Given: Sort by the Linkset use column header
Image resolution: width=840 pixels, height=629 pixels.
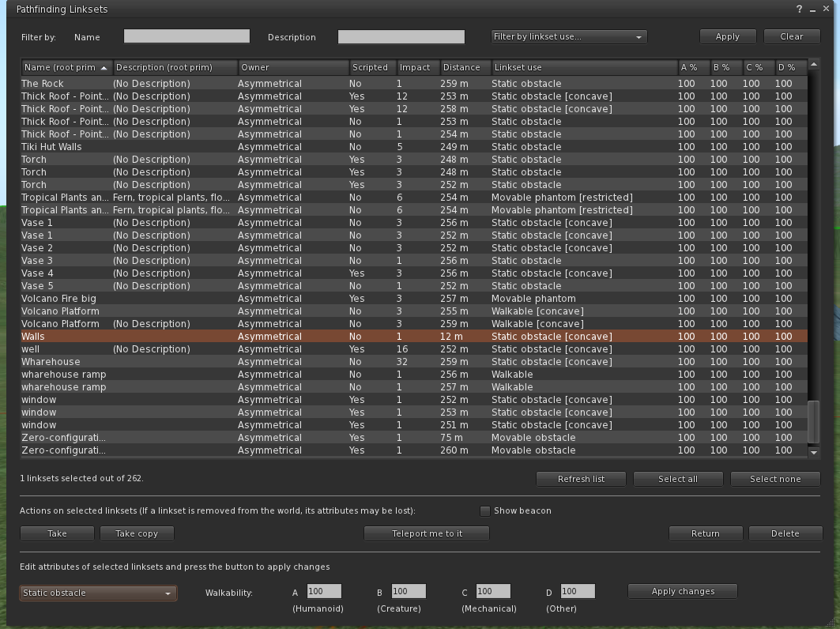Looking at the screenshot, I should [x=585, y=67].
